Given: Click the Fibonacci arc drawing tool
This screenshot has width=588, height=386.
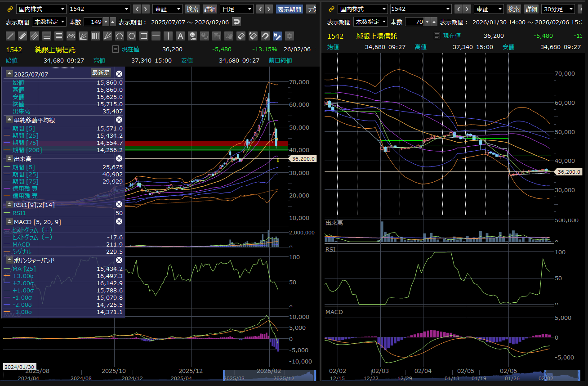Looking at the screenshot, I should tap(71, 36).
